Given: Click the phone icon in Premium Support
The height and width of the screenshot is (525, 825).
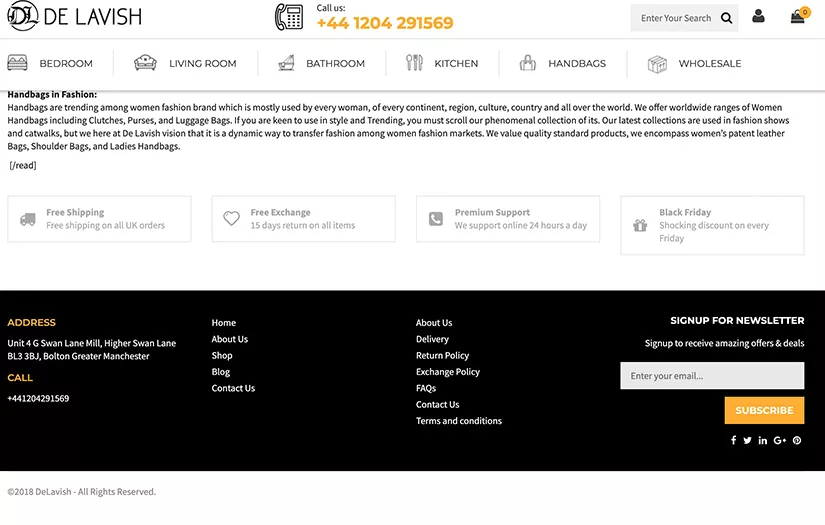Looking at the screenshot, I should [436, 219].
